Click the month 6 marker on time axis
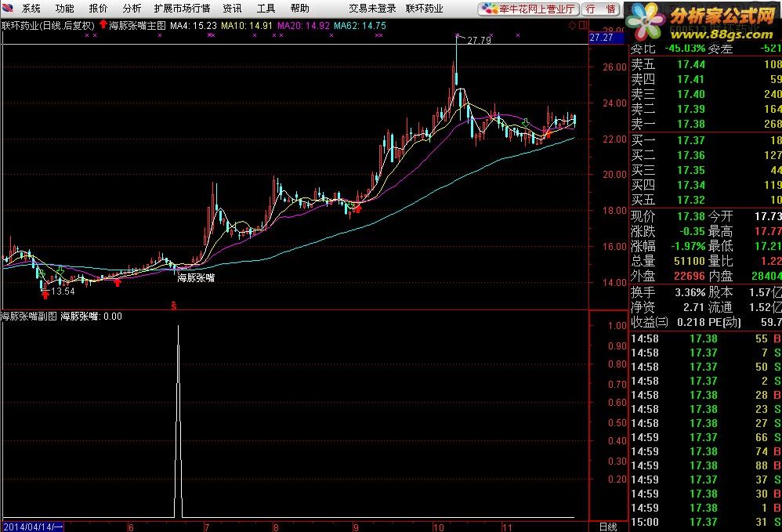782x532 pixels. point(131,527)
